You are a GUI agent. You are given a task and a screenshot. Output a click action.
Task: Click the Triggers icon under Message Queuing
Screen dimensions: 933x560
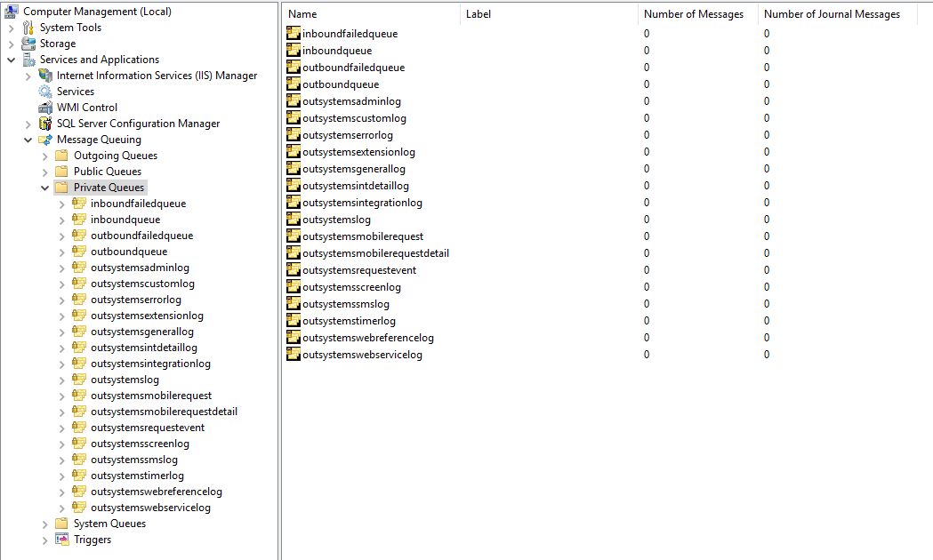(x=61, y=540)
